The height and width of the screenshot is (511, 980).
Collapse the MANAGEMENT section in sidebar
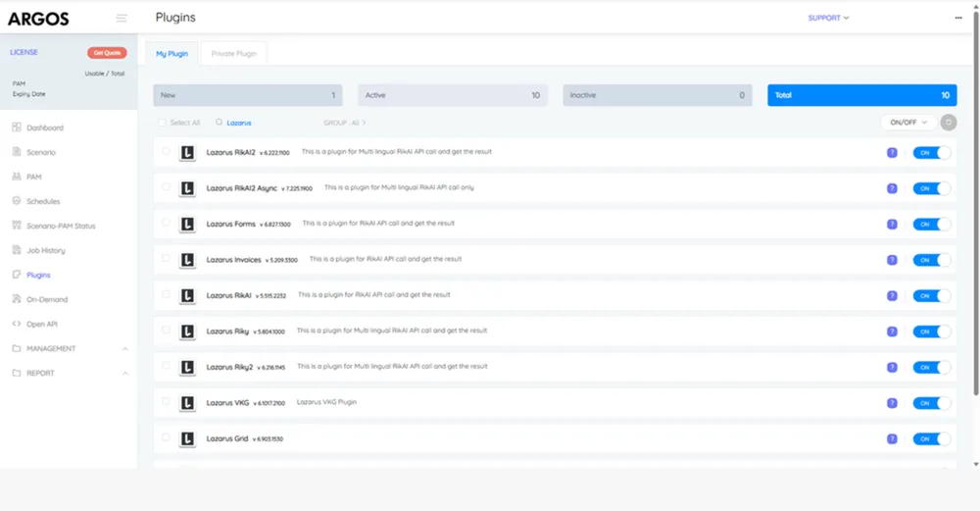point(124,348)
